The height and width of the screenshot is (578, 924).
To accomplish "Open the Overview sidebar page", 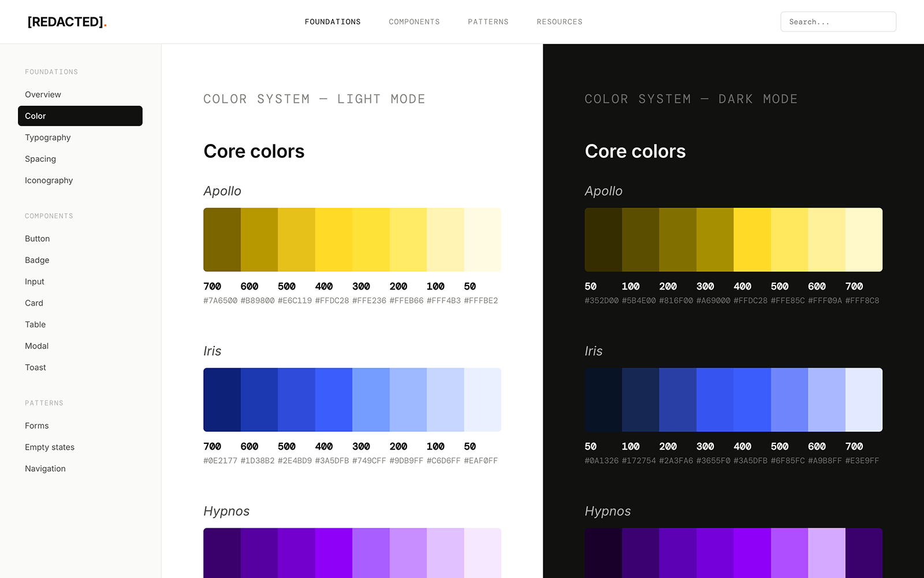I will 80,95.
